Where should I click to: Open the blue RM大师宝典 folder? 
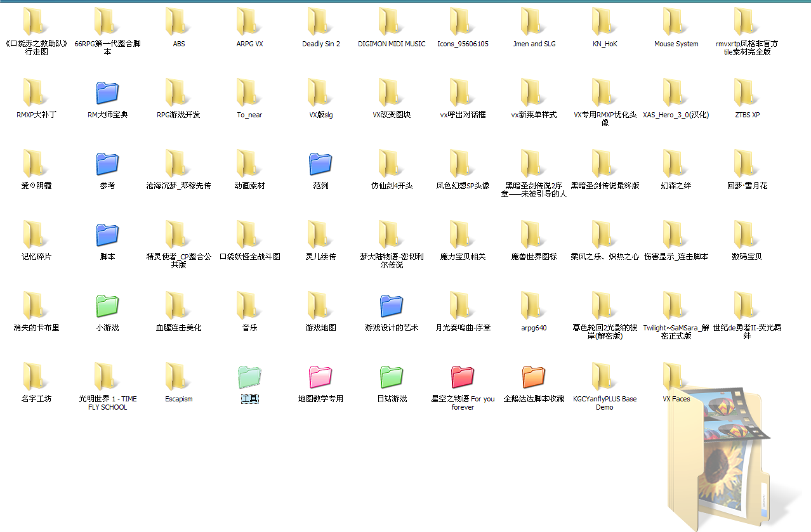coord(107,93)
